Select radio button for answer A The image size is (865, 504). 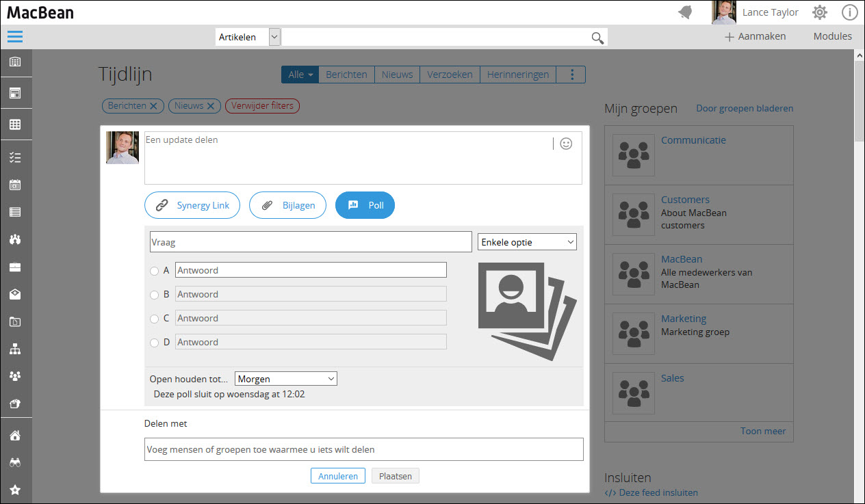tap(154, 271)
